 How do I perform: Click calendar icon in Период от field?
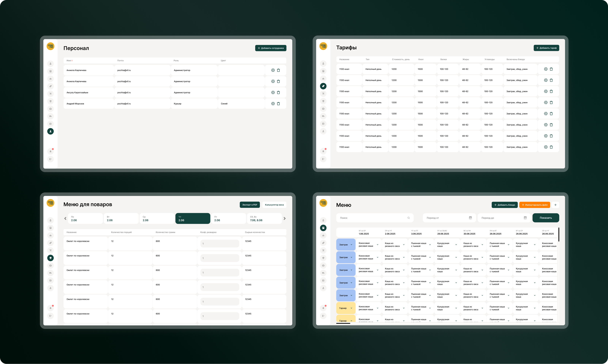click(x=470, y=218)
